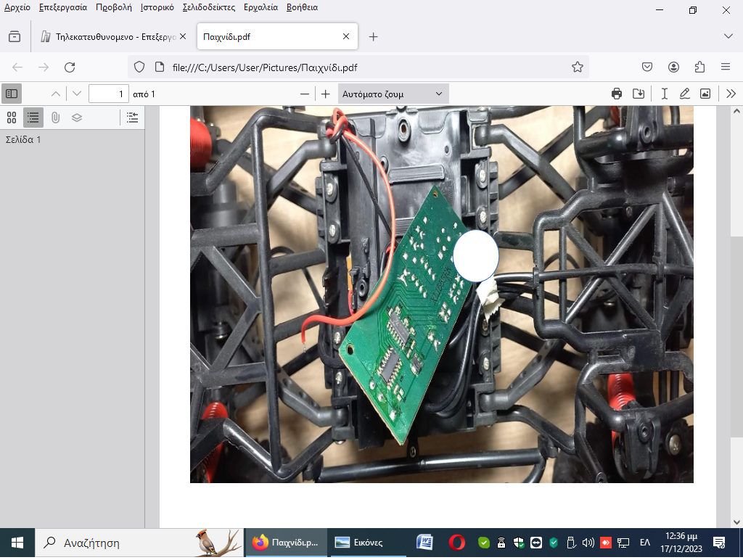Viewport: 743px width, 560px height.
Task: Open the Firefox account menu
Action: pos(673,67)
